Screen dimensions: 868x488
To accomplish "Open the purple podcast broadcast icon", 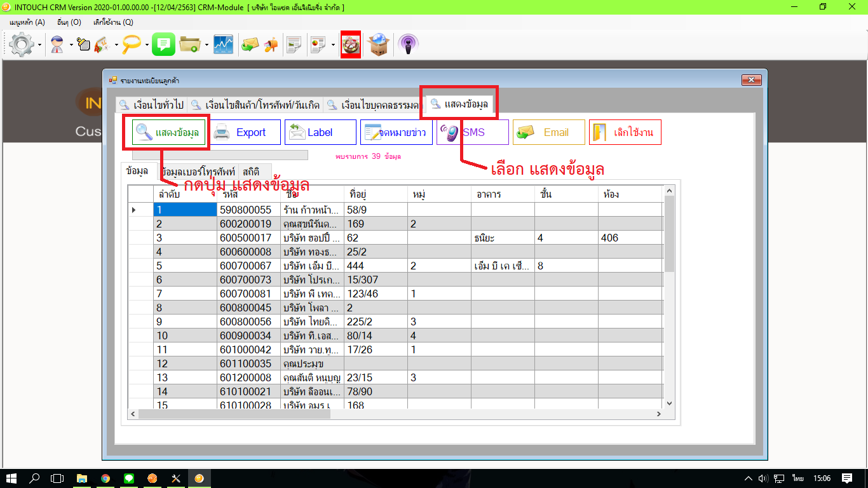I will point(408,44).
